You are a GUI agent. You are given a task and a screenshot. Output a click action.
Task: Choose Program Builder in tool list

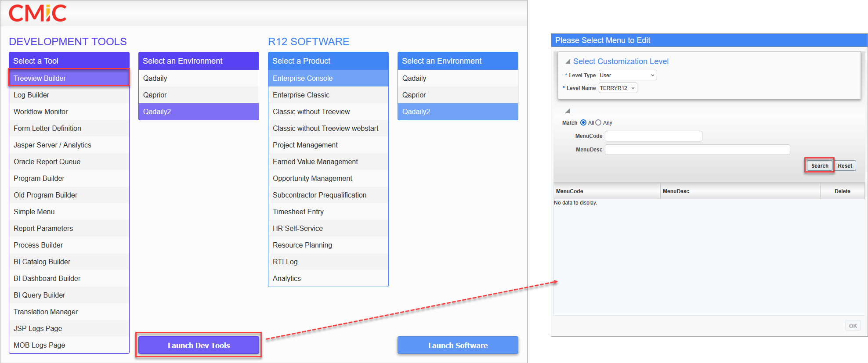point(69,178)
